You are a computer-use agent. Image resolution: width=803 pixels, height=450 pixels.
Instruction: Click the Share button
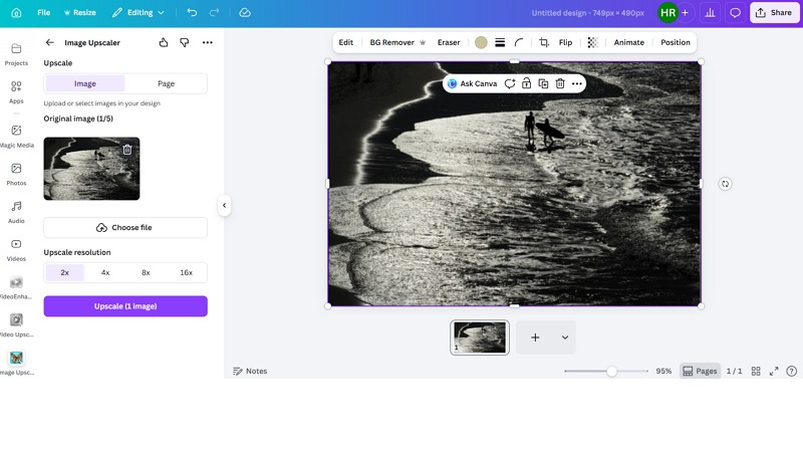point(774,13)
